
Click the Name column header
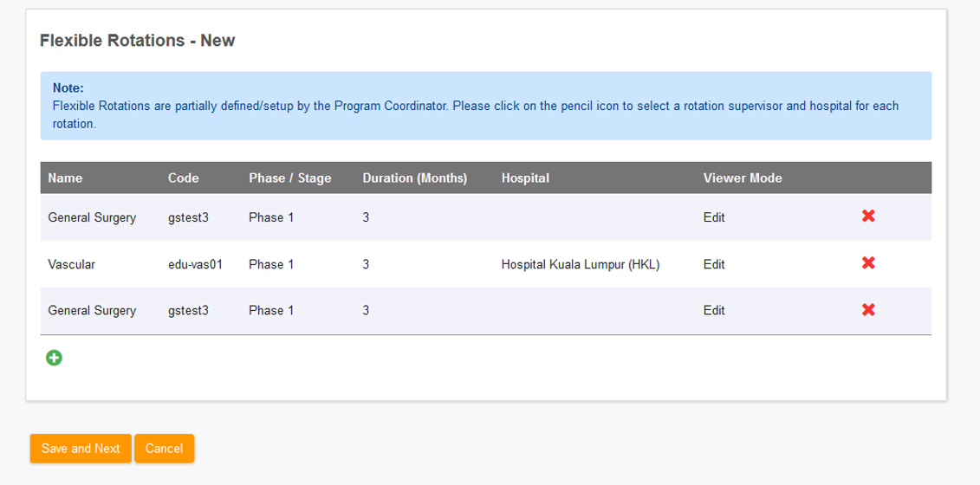pyautogui.click(x=65, y=178)
